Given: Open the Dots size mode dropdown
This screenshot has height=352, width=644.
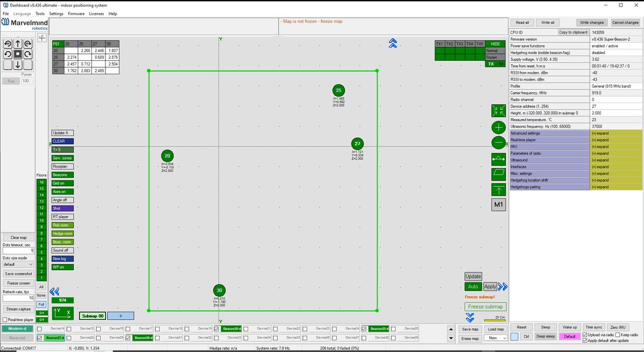Looking at the screenshot, I should (18, 265).
